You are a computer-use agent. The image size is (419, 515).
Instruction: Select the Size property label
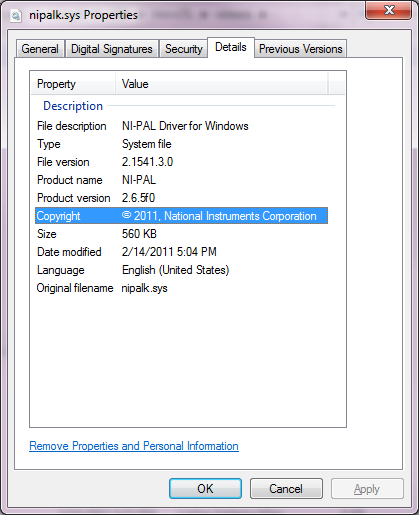[x=47, y=234]
